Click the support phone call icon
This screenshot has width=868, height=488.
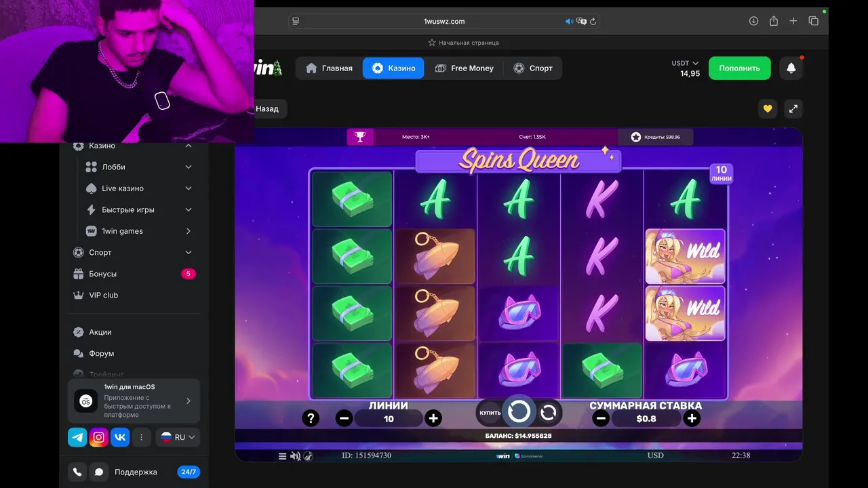[77, 472]
